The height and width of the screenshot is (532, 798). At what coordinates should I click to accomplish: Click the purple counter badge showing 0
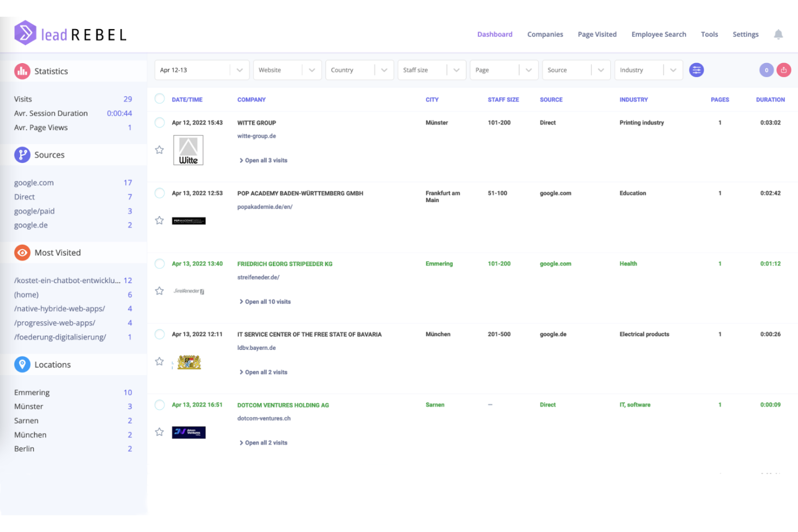coord(766,70)
